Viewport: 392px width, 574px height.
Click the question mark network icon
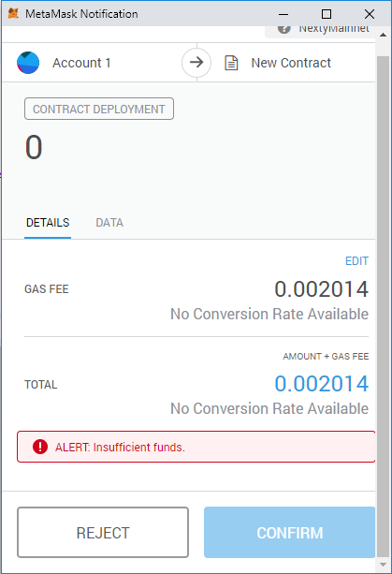click(284, 29)
